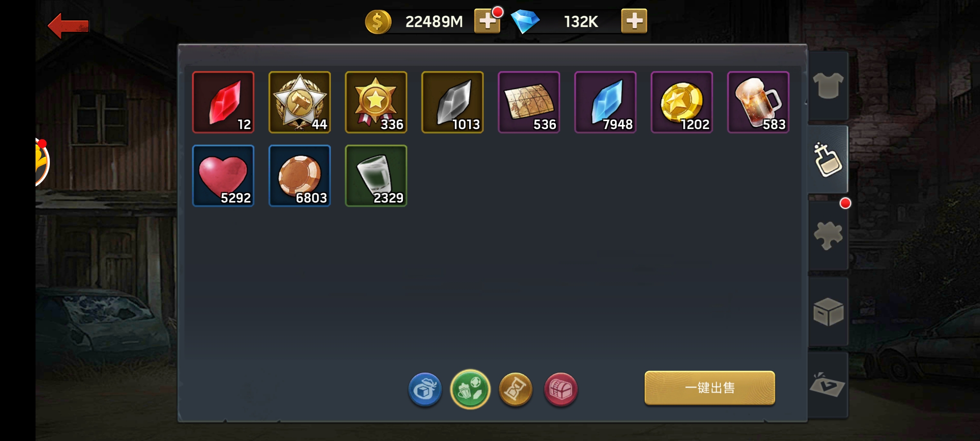980x441 pixels.
Task: Select the beer mug item with 583
Action: click(758, 102)
